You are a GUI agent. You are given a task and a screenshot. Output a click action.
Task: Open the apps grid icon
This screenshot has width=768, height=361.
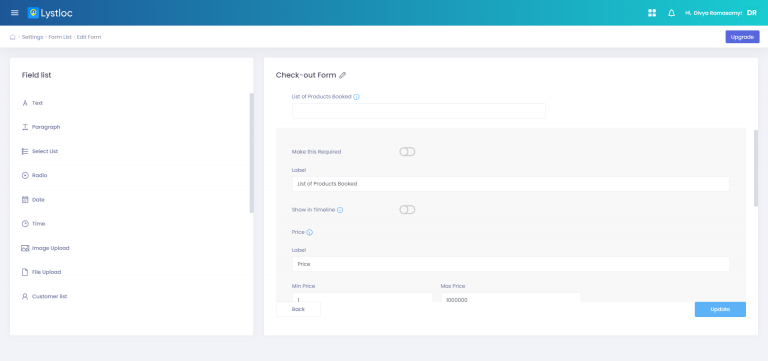652,13
